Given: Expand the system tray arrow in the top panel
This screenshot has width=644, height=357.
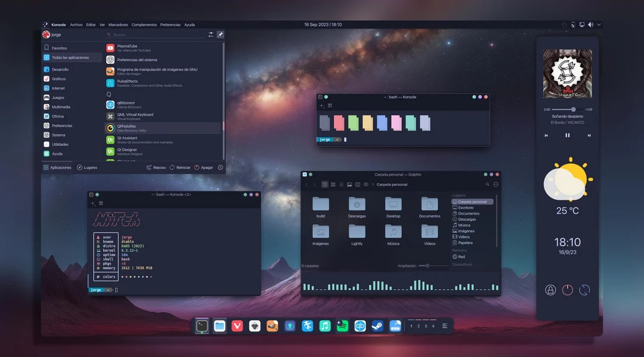Looking at the screenshot, I should coord(599,24).
